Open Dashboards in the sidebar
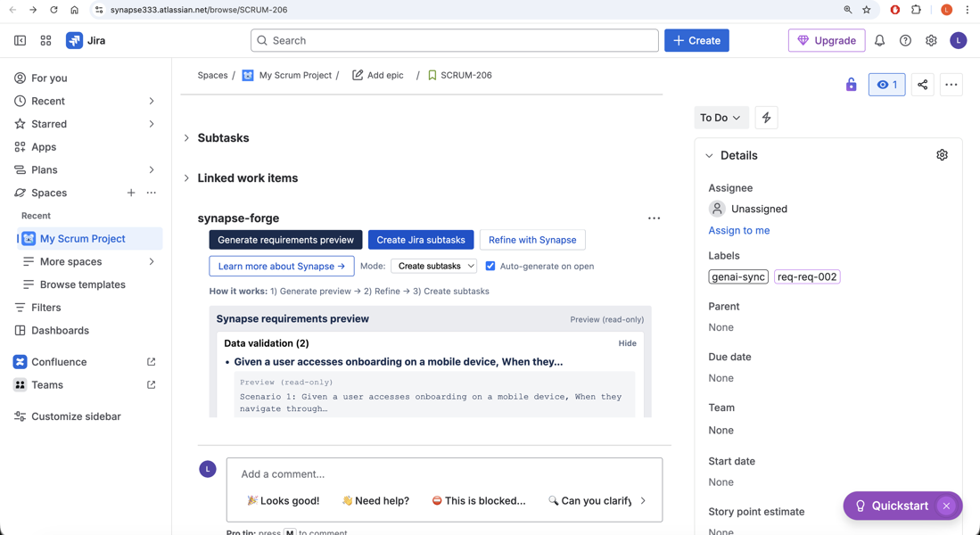Image resolution: width=980 pixels, height=535 pixels. click(60, 330)
